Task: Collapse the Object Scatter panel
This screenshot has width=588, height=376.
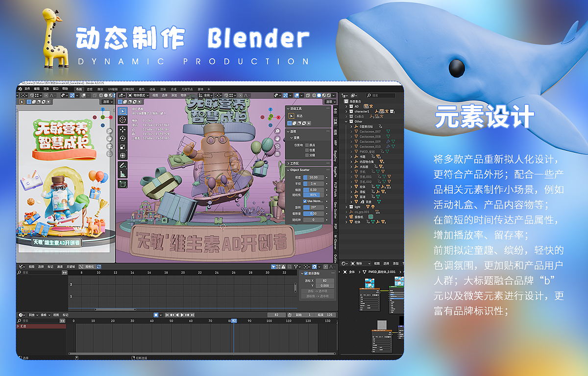Action: (288, 170)
